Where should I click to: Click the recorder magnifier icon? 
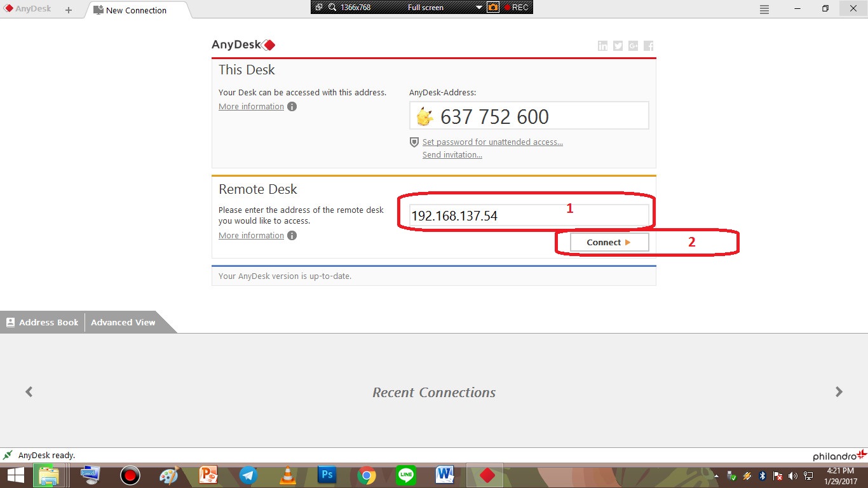[x=333, y=8]
